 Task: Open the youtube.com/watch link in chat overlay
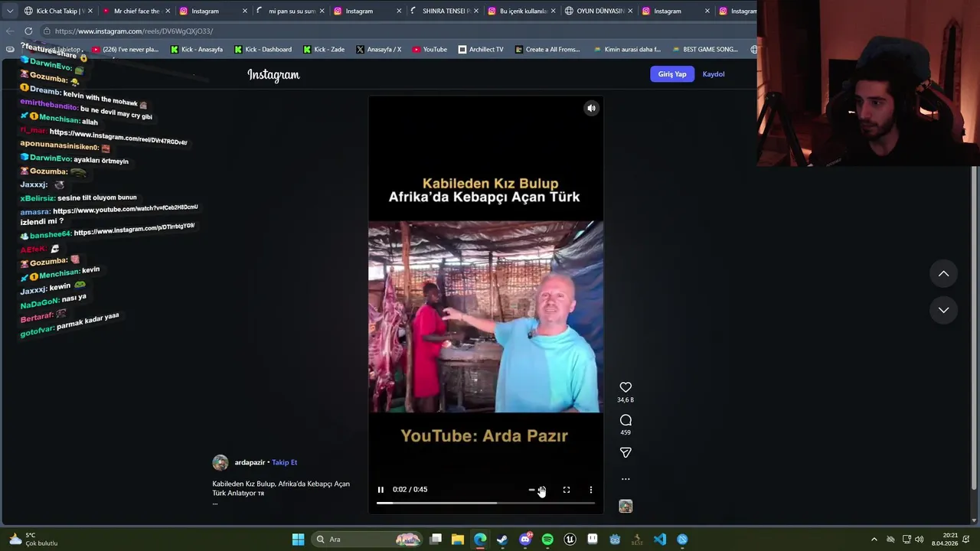[x=125, y=209]
